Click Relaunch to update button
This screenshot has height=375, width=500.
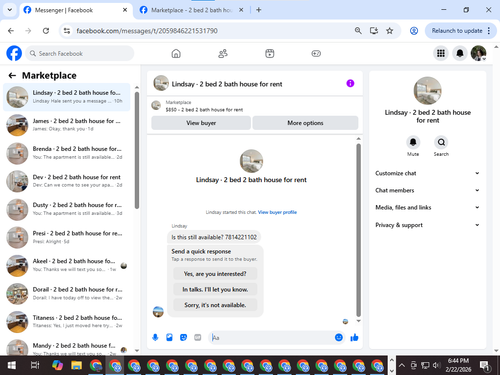click(x=457, y=31)
